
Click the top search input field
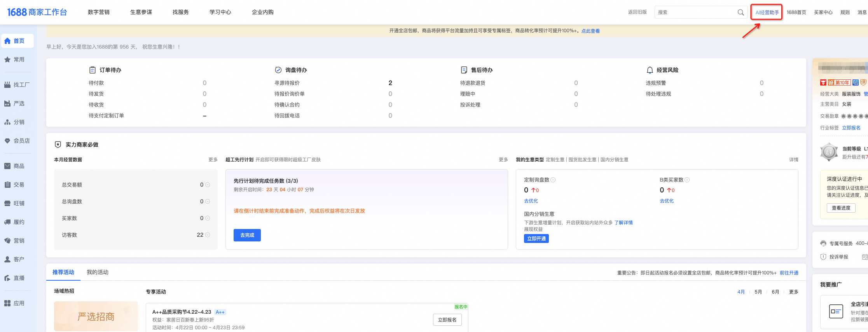(696, 12)
